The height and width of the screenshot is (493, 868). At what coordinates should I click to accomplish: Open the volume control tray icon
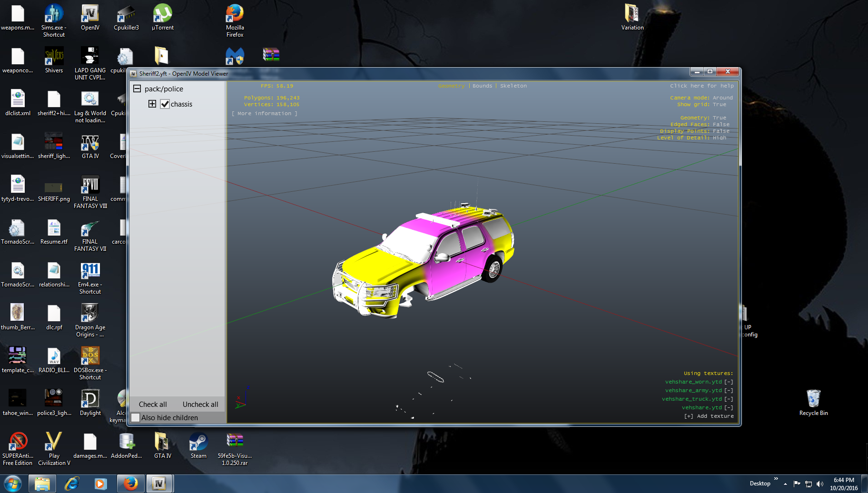[819, 484]
